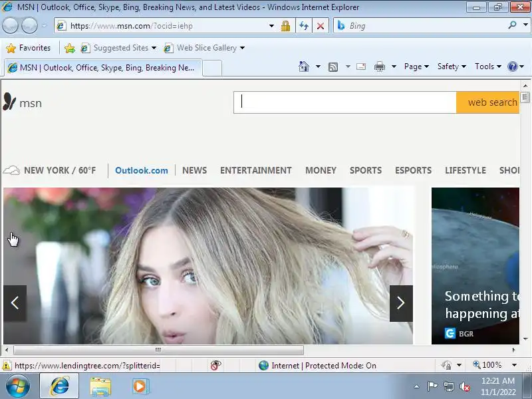532x399 pixels.
Task: Click the MSN web search input field
Action: coord(344,102)
